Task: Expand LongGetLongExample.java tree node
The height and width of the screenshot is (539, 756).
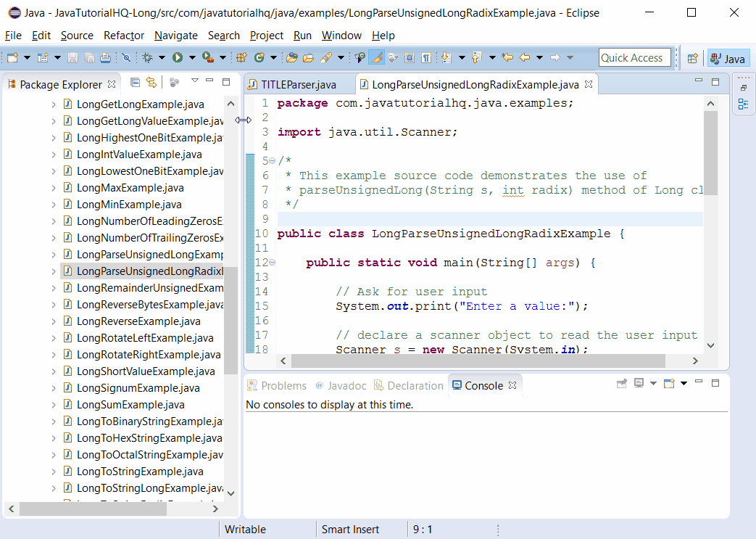Action: coord(54,104)
